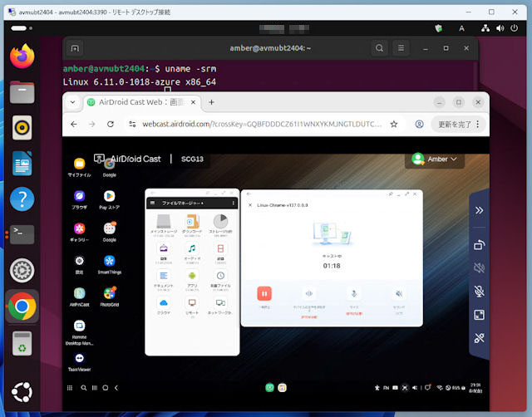Launch Firefox from Ubuntu dock

[22, 56]
